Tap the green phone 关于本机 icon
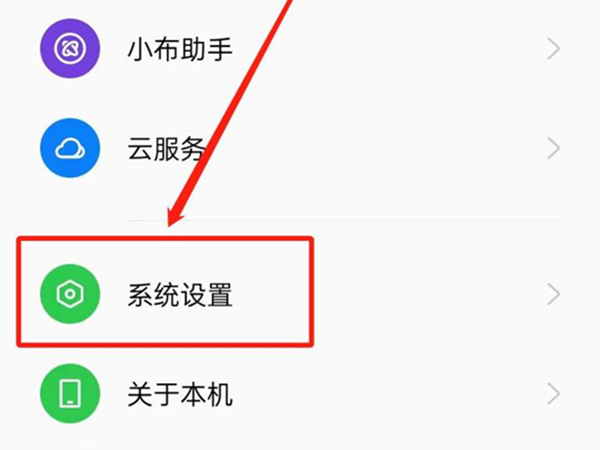 [70, 393]
